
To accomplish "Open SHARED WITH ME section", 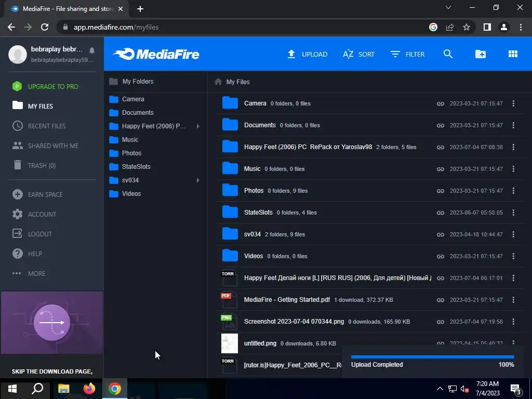I will tap(46, 146).
